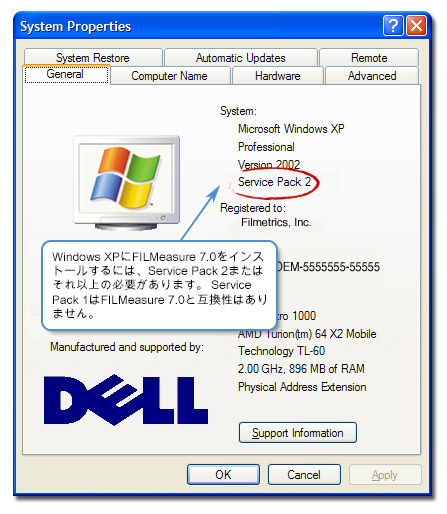Switch to the Hardware tab
This screenshot has width=447, height=514.
278,76
